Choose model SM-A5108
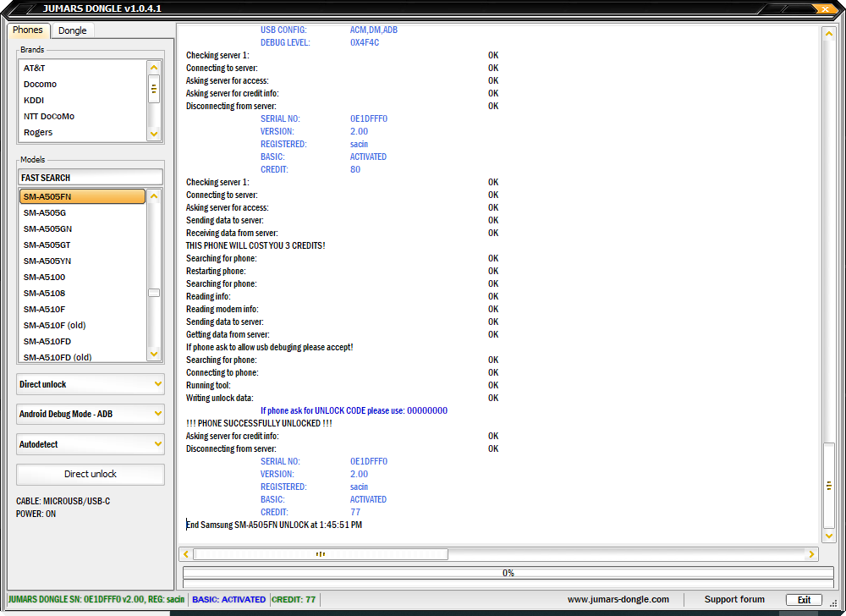This screenshot has height=616, width=846. tap(82, 294)
